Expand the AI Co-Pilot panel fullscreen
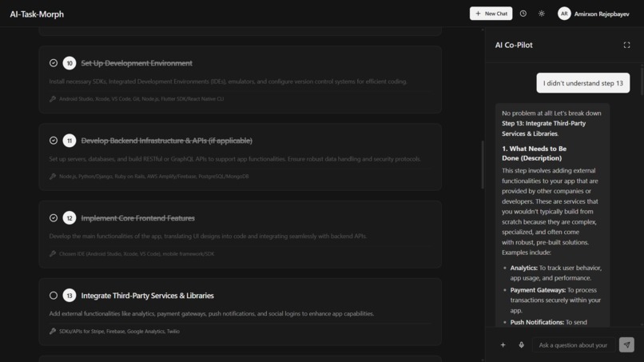644x362 pixels. tap(626, 45)
